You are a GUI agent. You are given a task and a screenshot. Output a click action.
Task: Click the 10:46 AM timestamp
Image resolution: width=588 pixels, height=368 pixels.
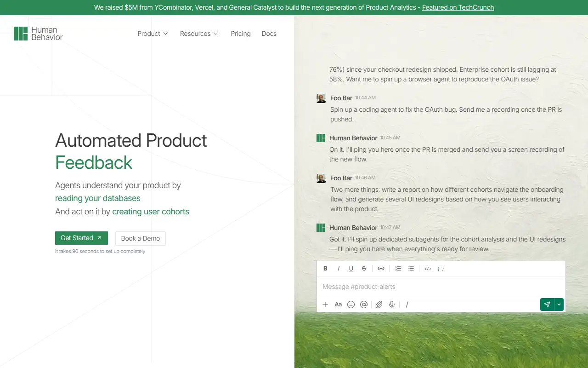point(365,178)
